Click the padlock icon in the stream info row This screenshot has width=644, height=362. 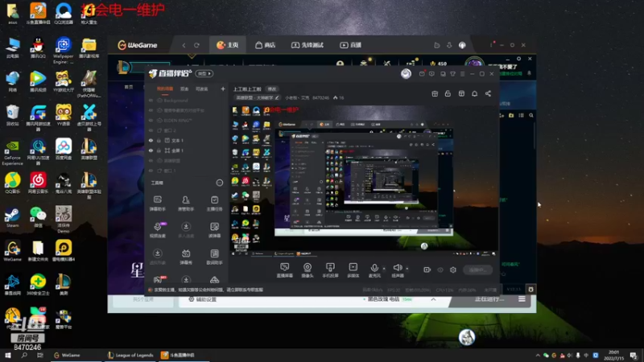448,93
